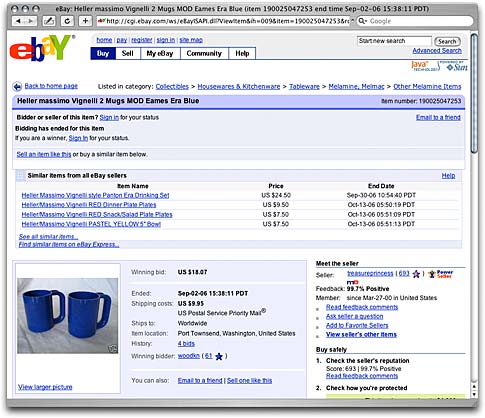This screenshot has height=418, width=485.
Task: Open seller treasureprincess profile link
Action: pyautogui.click(x=370, y=273)
